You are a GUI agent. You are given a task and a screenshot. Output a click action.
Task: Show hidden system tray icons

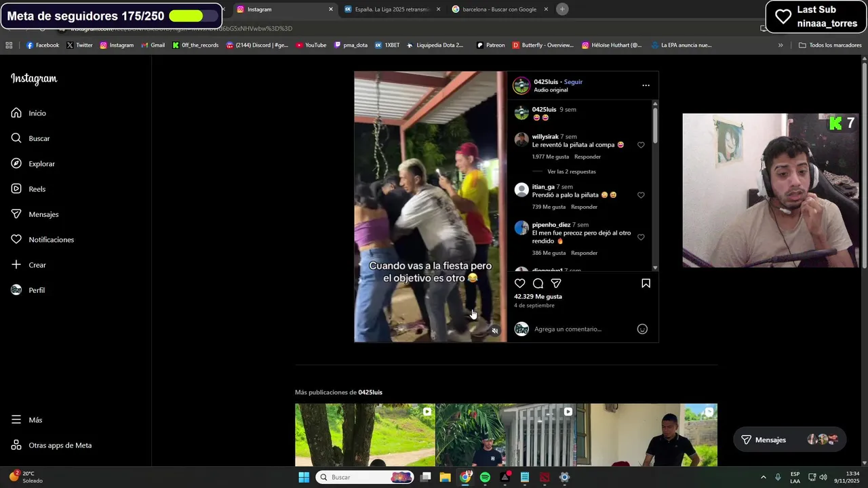pyautogui.click(x=763, y=477)
